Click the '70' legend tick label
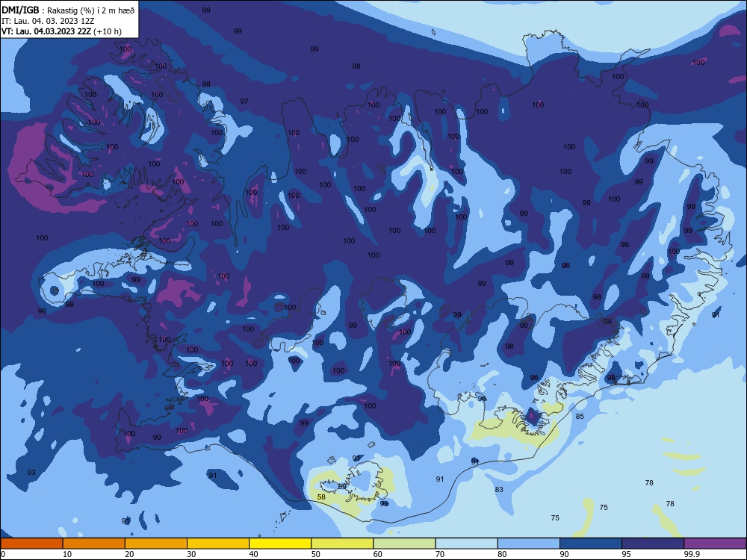 click(x=440, y=554)
